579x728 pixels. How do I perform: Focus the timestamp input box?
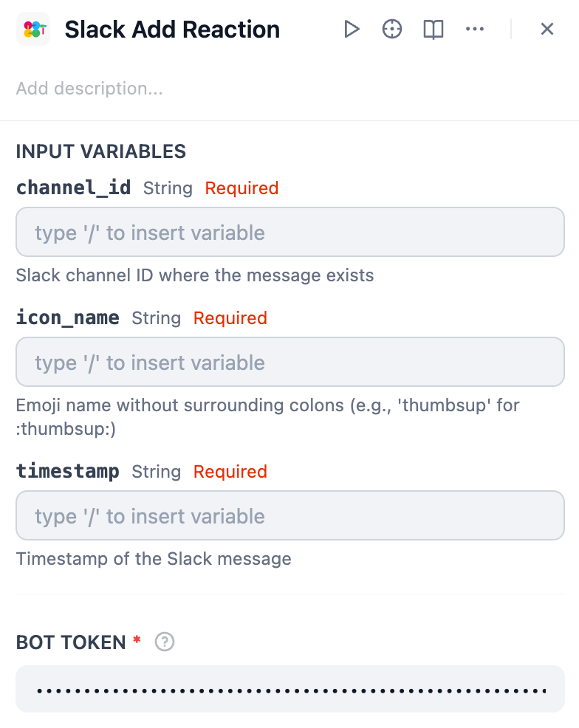click(289, 516)
